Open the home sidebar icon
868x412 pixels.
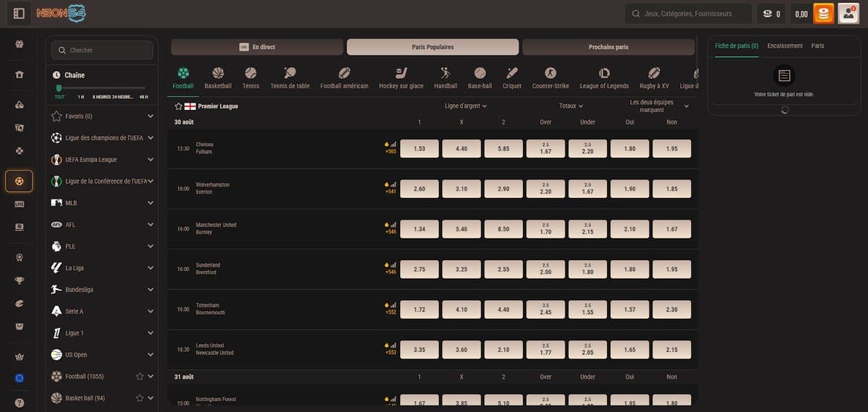(x=19, y=74)
